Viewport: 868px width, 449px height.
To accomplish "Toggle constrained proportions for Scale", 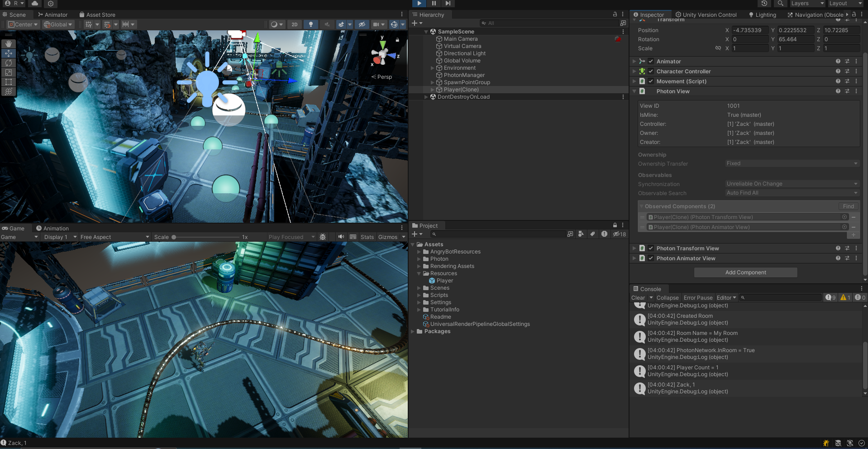I will click(718, 48).
